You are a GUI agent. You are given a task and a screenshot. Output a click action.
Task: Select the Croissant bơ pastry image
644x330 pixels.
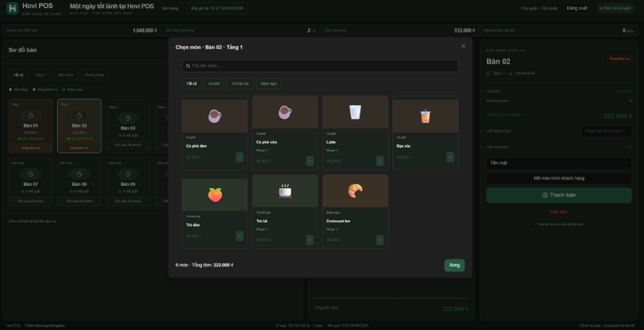click(x=355, y=191)
